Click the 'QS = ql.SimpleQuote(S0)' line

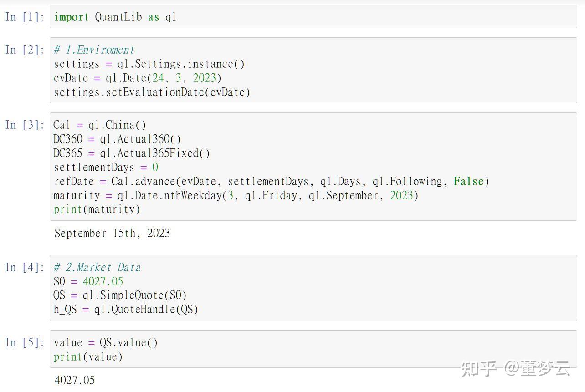pyautogui.click(x=120, y=295)
